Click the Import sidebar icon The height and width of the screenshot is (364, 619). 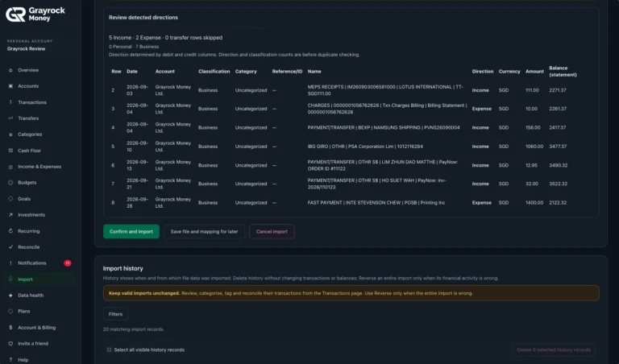click(x=10, y=279)
